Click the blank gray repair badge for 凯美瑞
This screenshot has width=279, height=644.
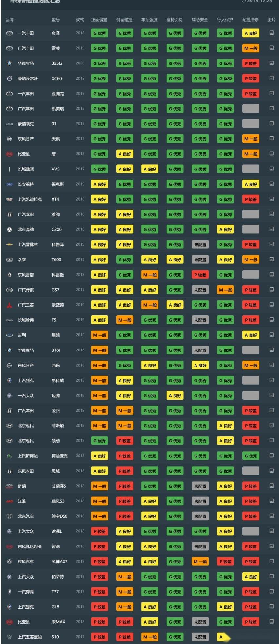251,109
